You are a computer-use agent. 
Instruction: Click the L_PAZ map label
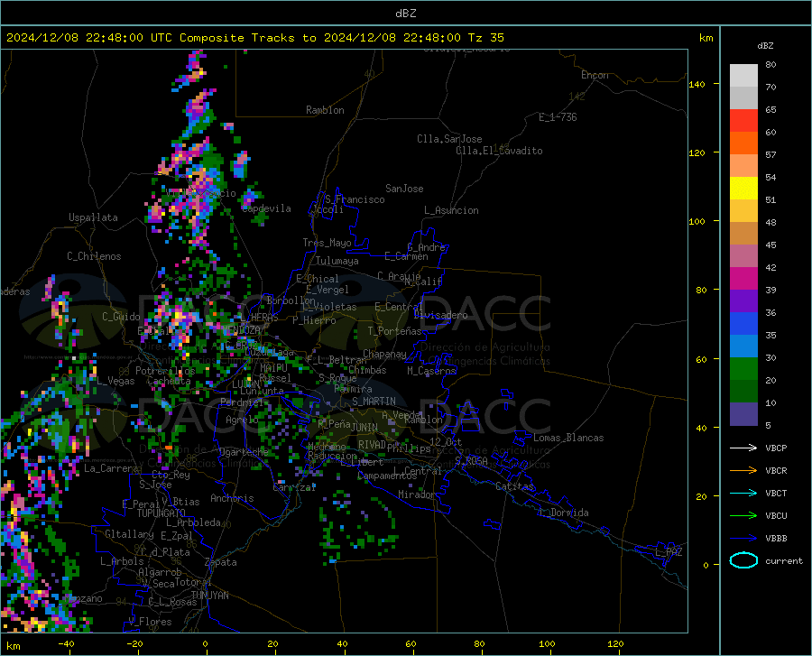click(669, 552)
